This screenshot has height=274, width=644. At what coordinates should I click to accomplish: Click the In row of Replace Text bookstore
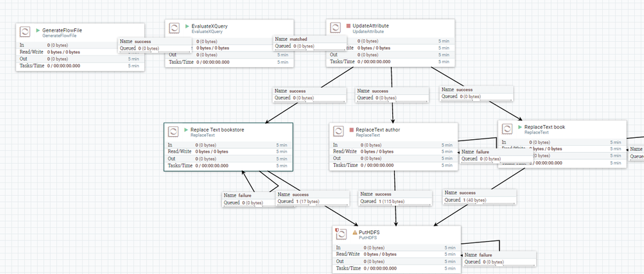(228, 145)
